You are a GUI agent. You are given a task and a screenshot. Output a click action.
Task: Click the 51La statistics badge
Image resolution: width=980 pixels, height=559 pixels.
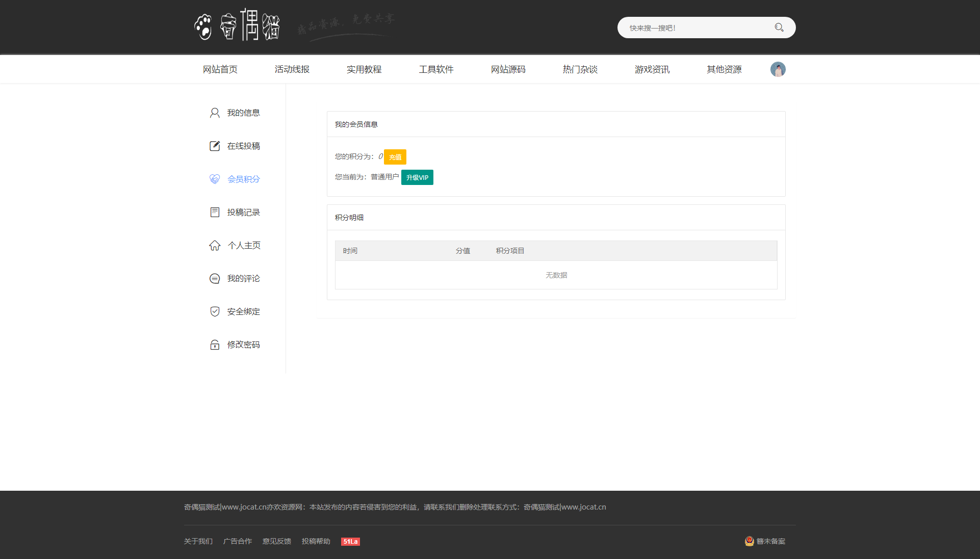350,542
